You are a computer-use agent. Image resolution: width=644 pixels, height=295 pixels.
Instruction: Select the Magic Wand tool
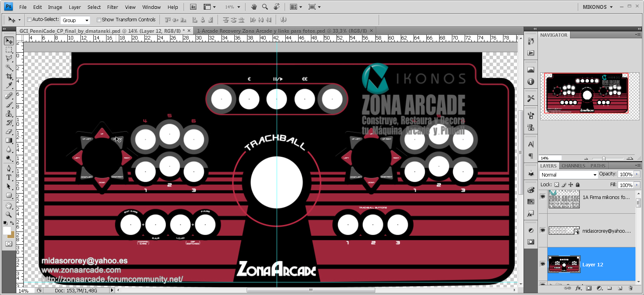pos(9,67)
